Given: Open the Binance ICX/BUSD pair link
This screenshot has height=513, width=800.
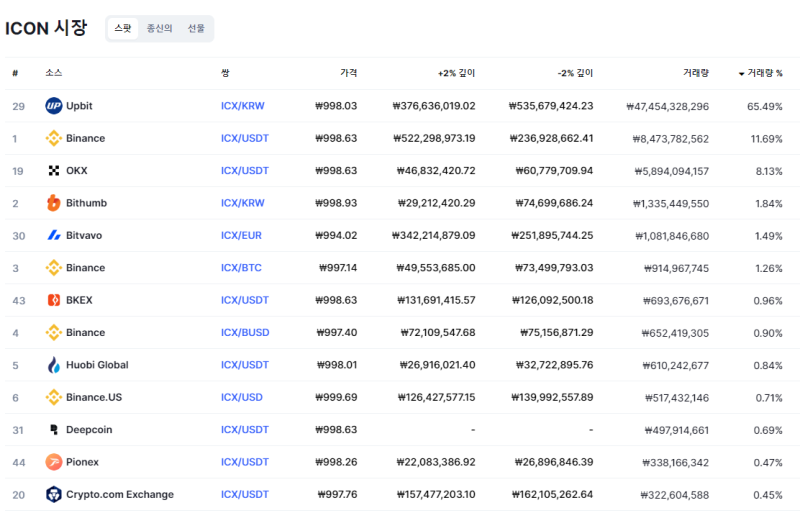Looking at the screenshot, I should tap(245, 332).
